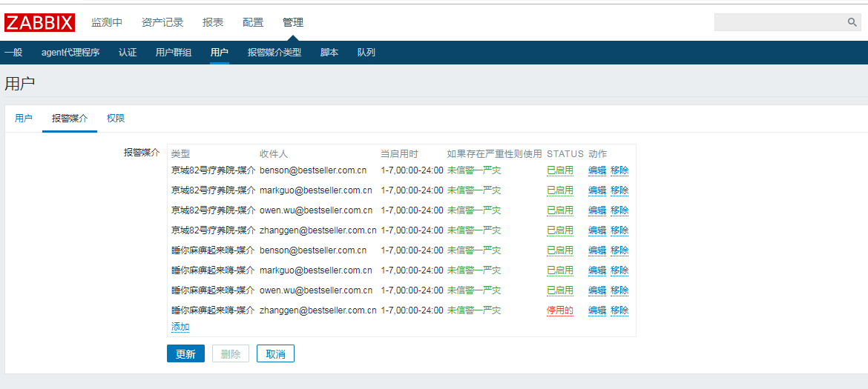The image size is (868, 389).
Task: Click 移除 for 京城82号疗养院 owen.wu row
Action: tap(619, 210)
